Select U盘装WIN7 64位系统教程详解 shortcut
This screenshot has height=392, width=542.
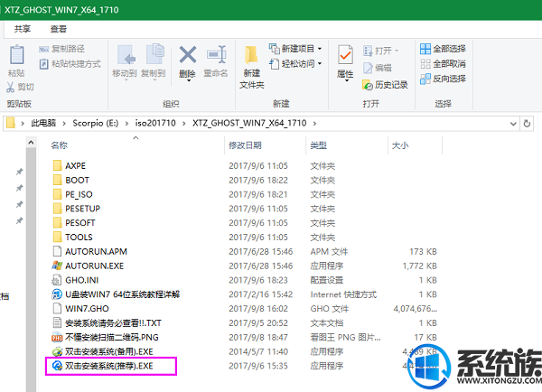[x=117, y=294]
